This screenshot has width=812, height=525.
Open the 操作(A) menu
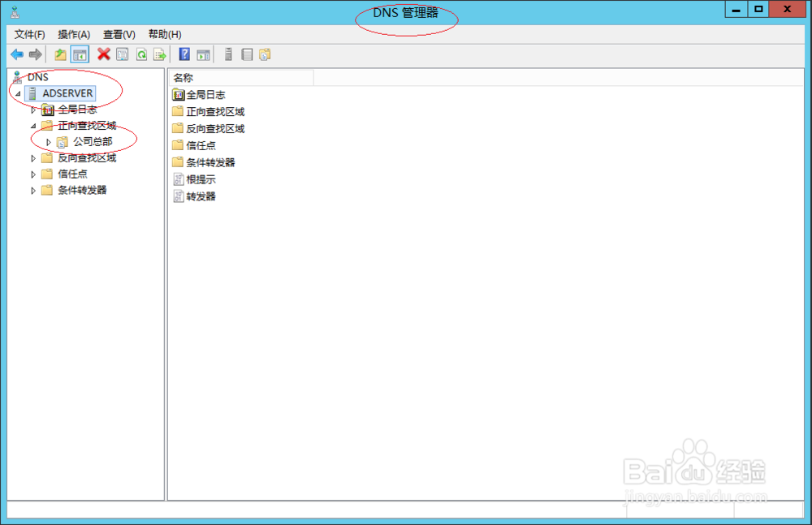74,34
